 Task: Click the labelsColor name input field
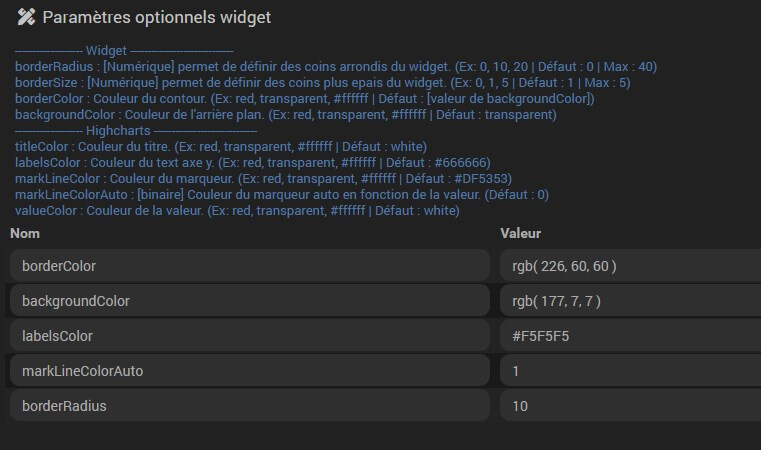250,336
